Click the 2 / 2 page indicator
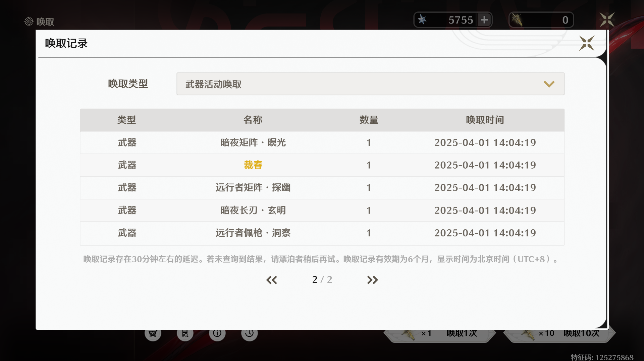 click(x=322, y=280)
